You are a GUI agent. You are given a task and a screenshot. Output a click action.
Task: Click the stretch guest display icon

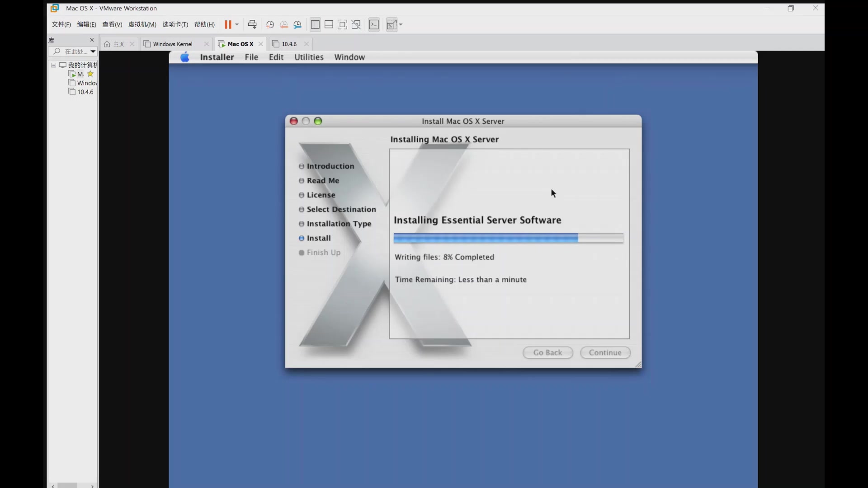[x=392, y=24]
